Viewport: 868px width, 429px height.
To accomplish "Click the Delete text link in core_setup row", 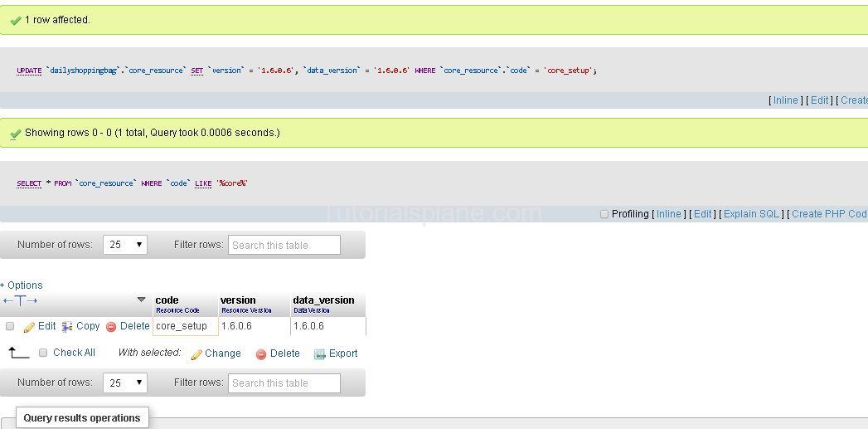I will [x=135, y=326].
